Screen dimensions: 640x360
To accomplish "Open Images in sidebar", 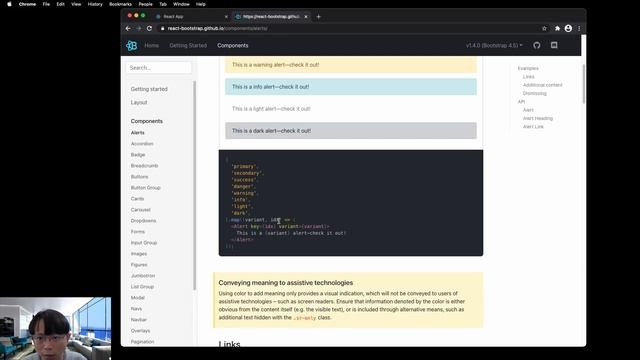I will pyautogui.click(x=139, y=254).
